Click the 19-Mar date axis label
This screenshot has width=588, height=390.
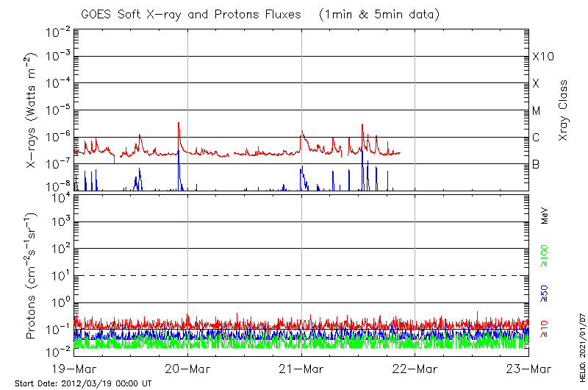coord(74,369)
